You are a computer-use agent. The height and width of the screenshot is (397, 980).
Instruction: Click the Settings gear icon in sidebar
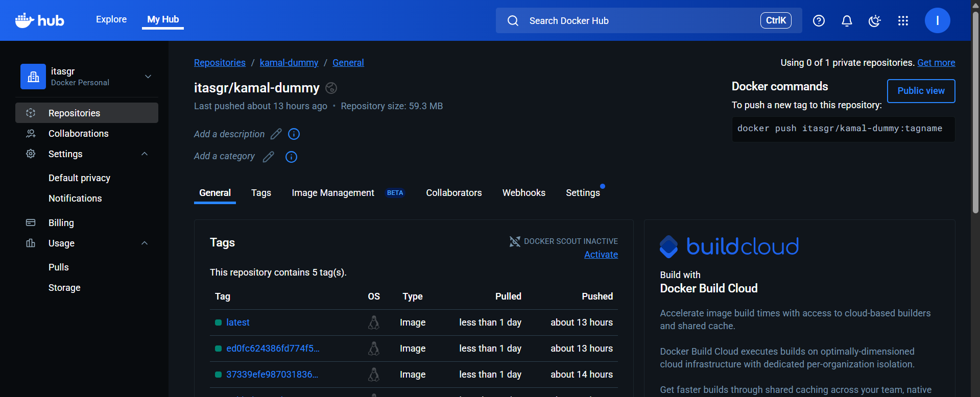(31, 154)
